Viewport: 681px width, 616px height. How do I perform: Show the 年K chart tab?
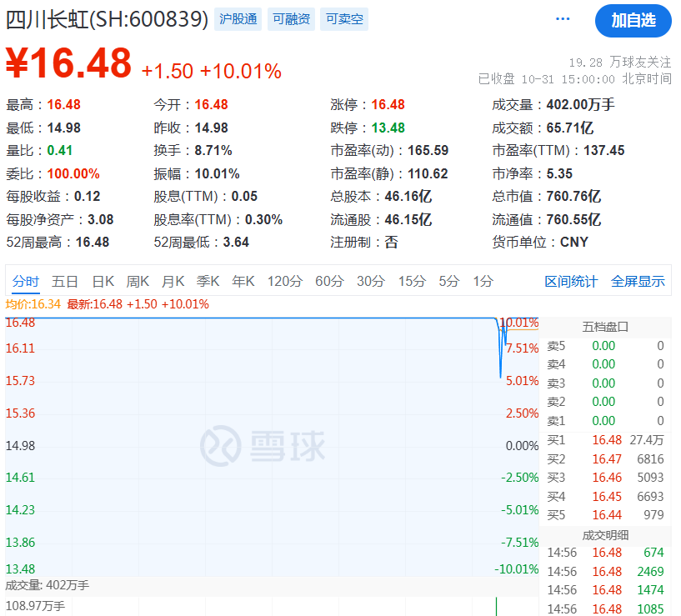(x=243, y=281)
